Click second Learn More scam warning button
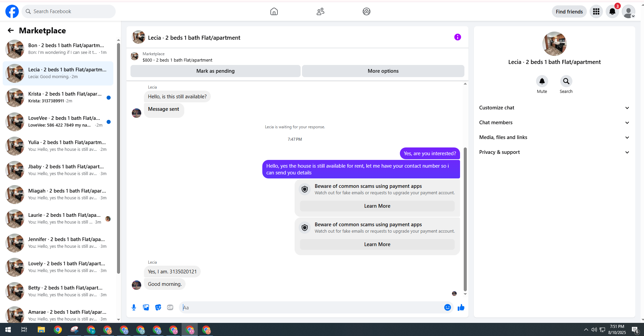Screen dimensions: 644x336 (x=377, y=244)
